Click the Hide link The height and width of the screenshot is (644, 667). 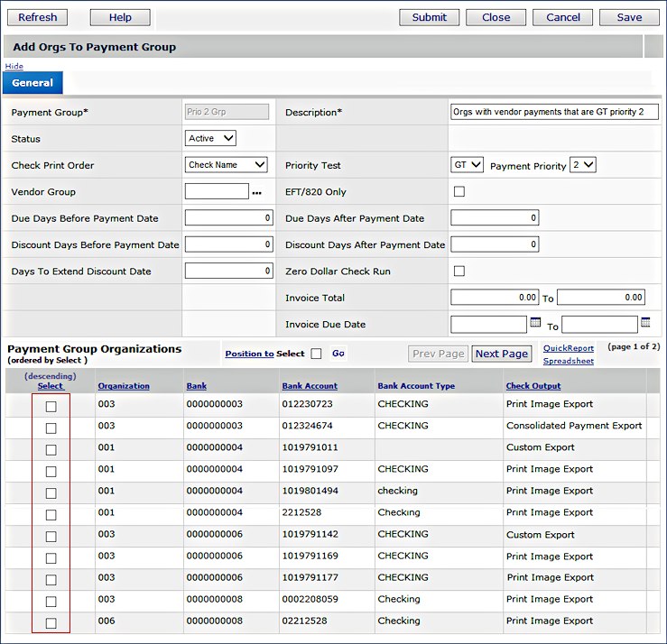(14, 67)
